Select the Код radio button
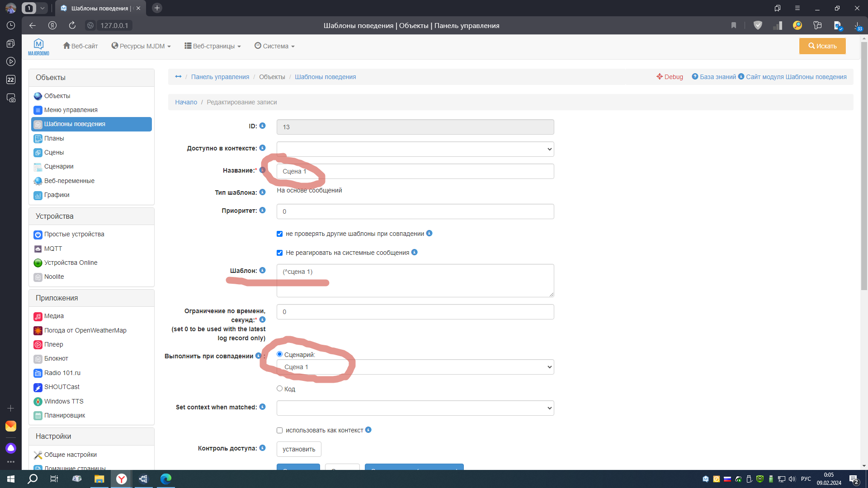 tap(279, 389)
